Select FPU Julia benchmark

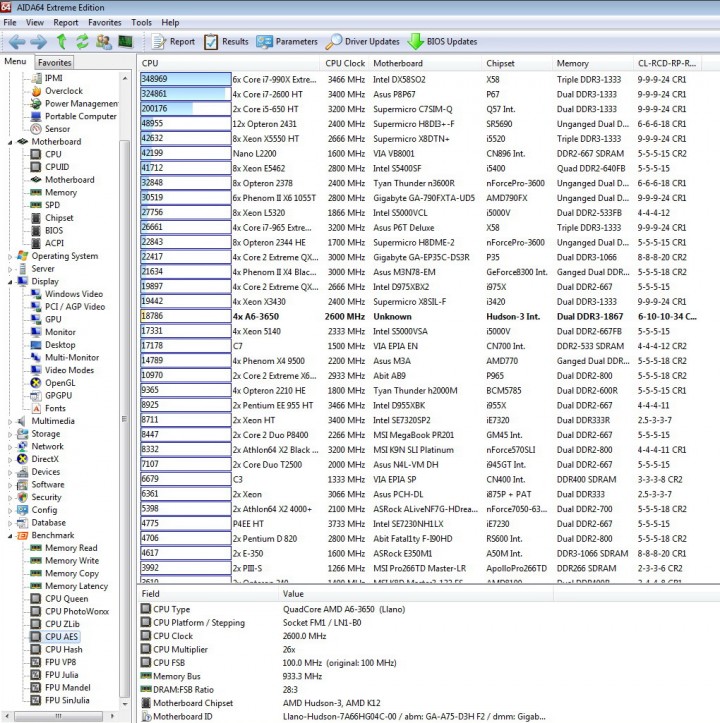pyautogui.click(x=61, y=675)
